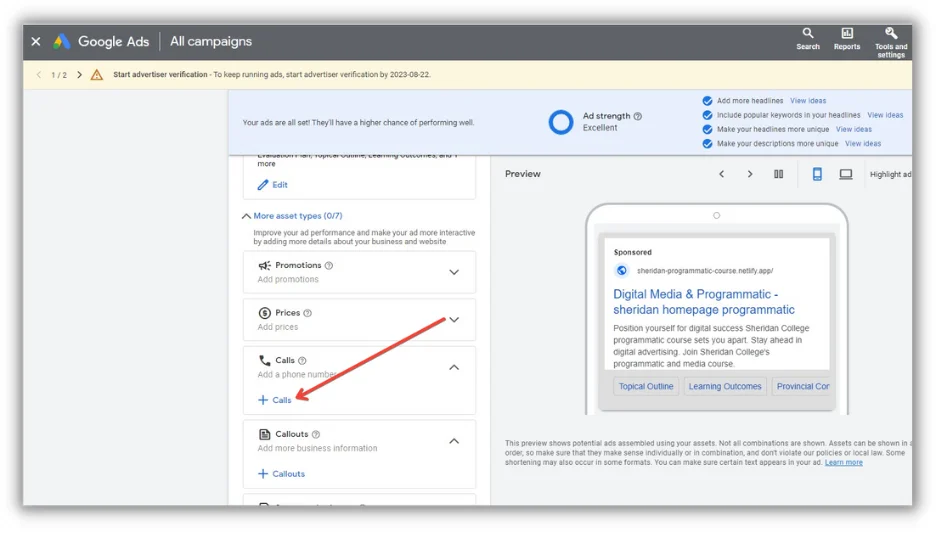This screenshot has width=936, height=533.
Task: Click the Topical Outline sitelink
Action: pyautogui.click(x=646, y=387)
